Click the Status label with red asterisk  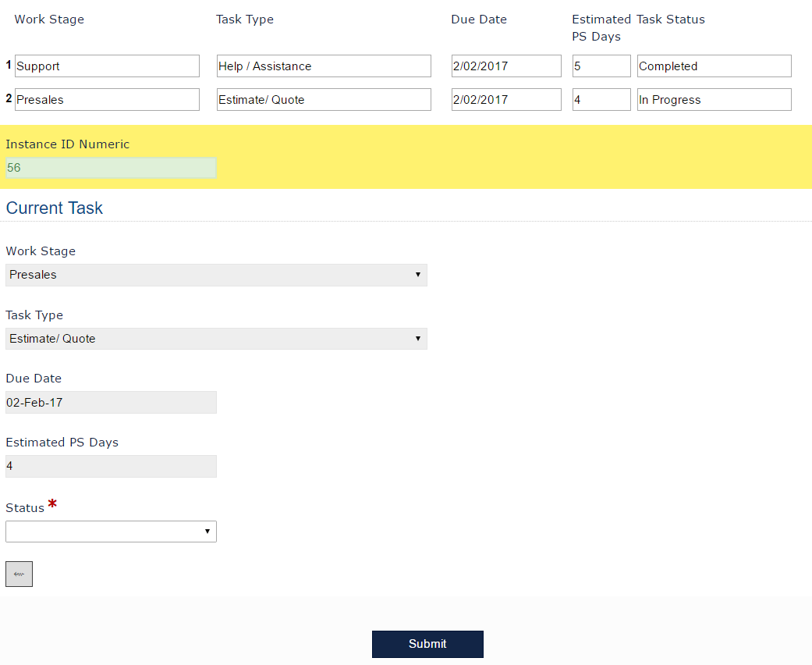click(31, 507)
